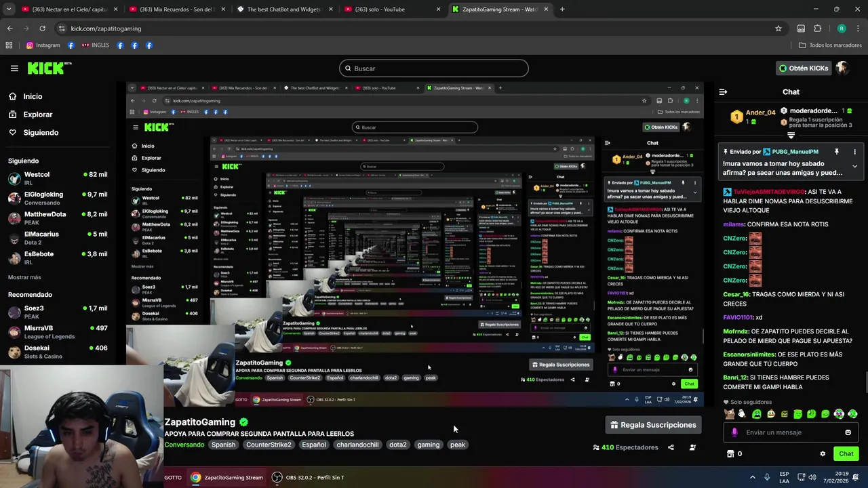Share the stream via share icon
Image resolution: width=868 pixels, height=488 pixels.
coord(671,447)
